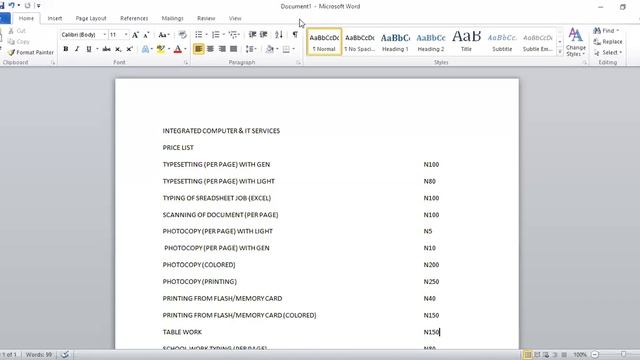This screenshot has height=360, width=640.
Task: Click Print Layout view icon
Action: coord(527,355)
